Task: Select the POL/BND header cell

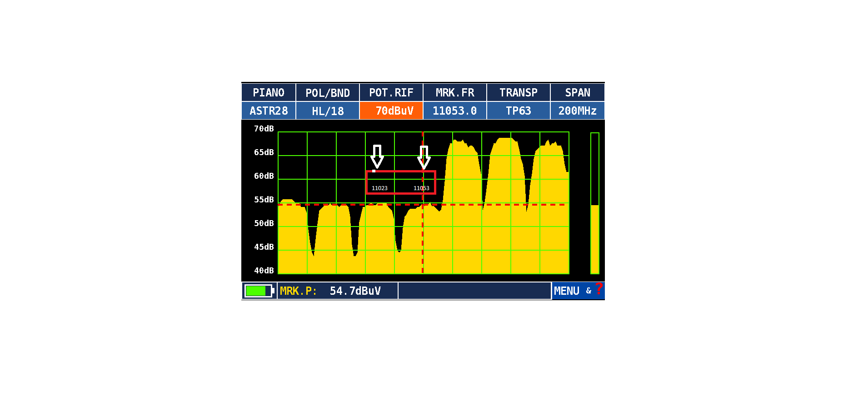Action: tap(328, 93)
